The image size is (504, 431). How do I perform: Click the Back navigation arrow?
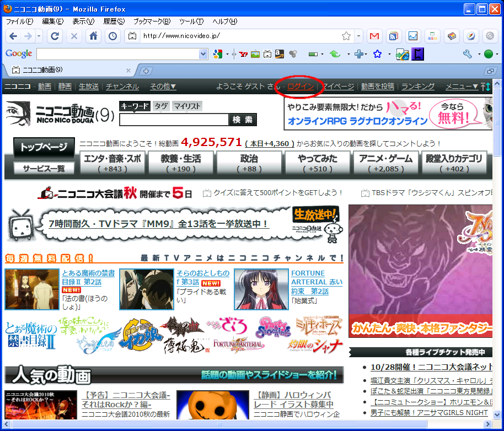pyautogui.click(x=13, y=36)
